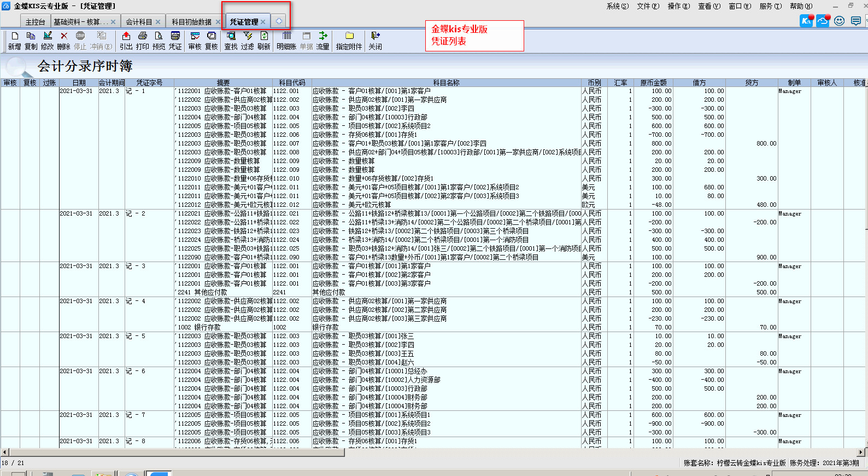Switch to the 会计科目 tab
Image resolution: width=868 pixels, height=476 pixels.
tap(139, 22)
